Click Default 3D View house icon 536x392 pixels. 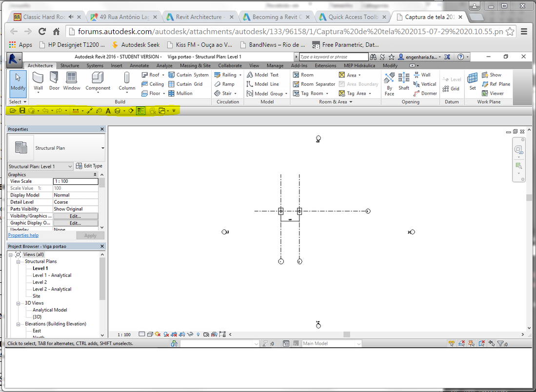coord(117,111)
